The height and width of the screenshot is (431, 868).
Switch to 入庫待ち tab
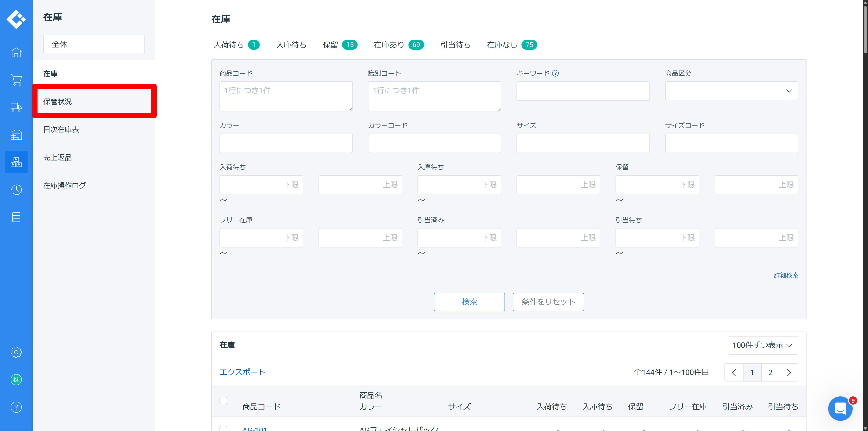[x=291, y=45]
